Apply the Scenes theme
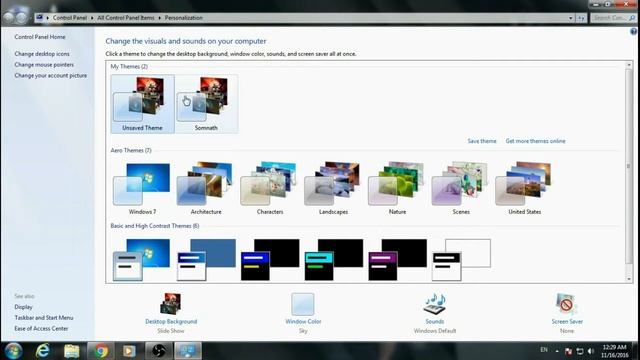 tap(461, 189)
